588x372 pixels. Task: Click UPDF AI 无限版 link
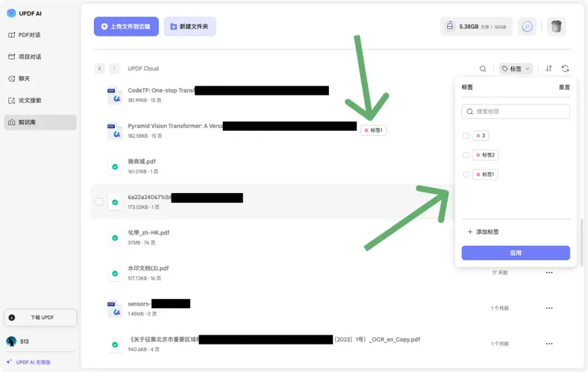[x=28, y=362]
